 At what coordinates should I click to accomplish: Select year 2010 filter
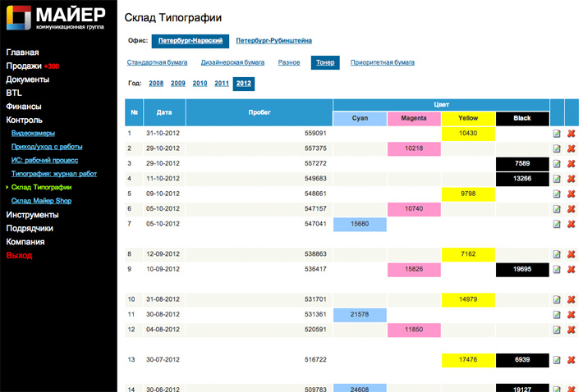coord(200,84)
